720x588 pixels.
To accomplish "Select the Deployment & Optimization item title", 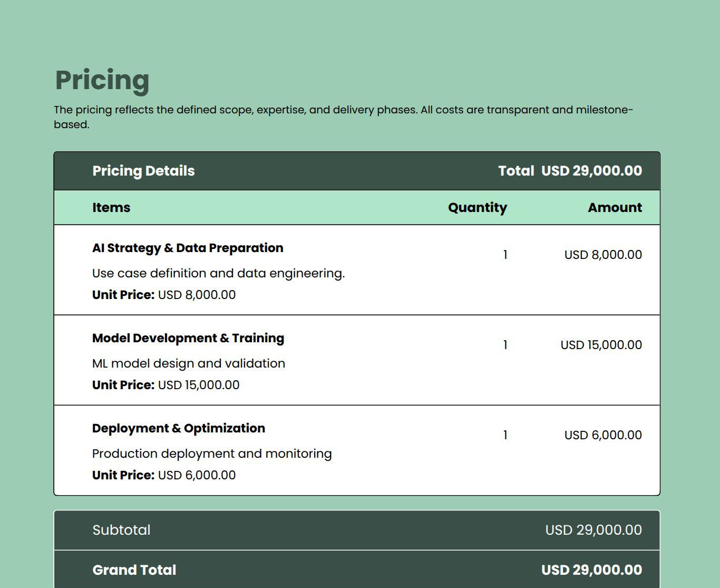I will 179,428.
